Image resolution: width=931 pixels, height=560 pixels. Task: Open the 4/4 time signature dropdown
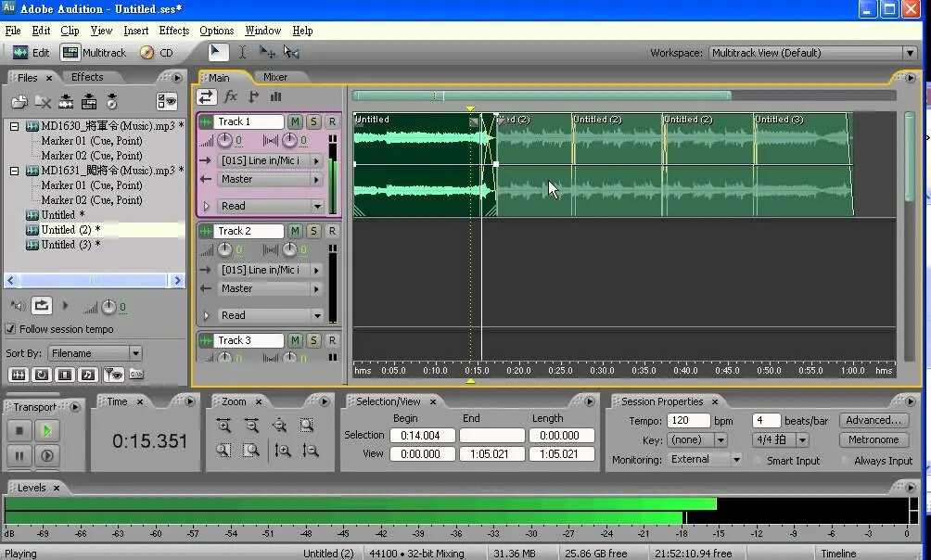pos(781,440)
